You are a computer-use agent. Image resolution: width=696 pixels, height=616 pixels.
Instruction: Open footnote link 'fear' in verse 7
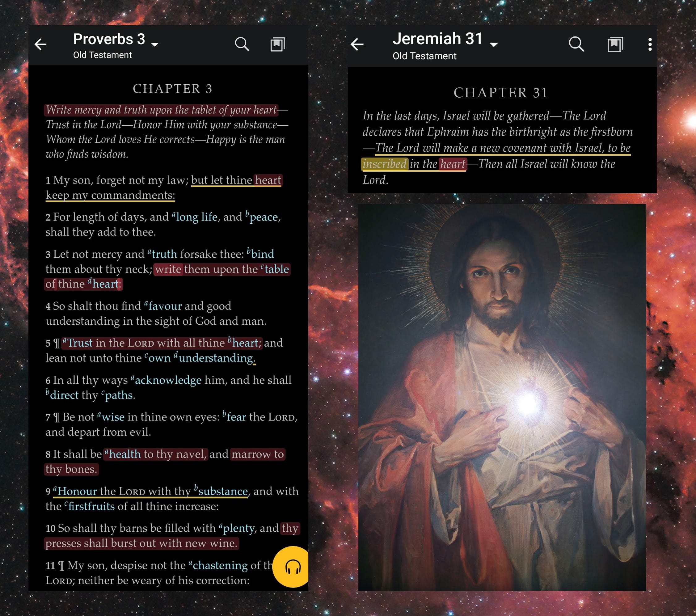[x=234, y=417]
